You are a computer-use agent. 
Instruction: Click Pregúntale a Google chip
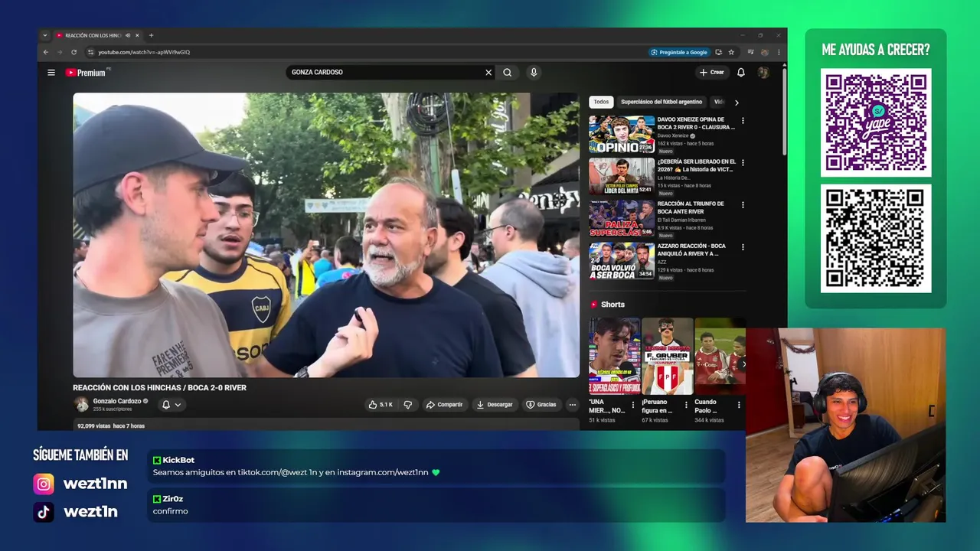click(679, 52)
